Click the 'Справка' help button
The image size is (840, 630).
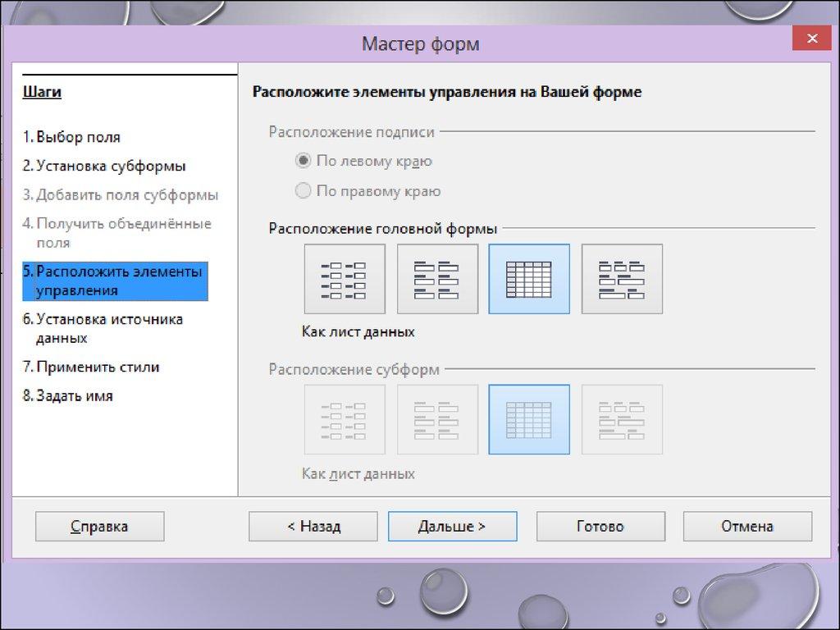(99, 527)
